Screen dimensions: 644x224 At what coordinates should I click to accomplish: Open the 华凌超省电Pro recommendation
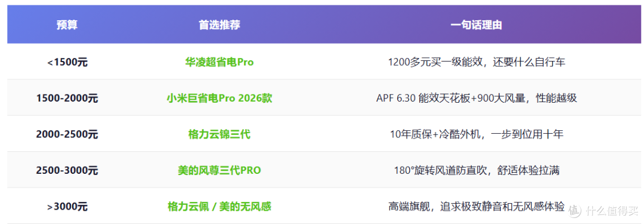[x=219, y=63]
